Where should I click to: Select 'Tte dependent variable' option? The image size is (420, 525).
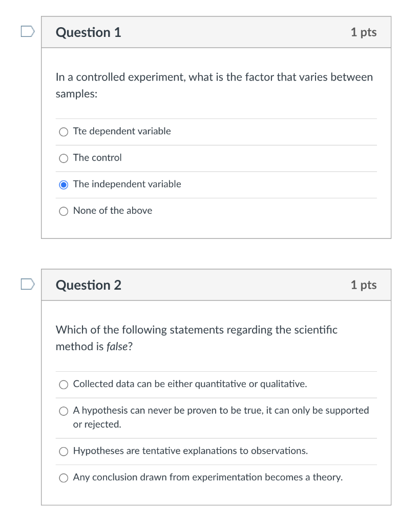tap(64, 132)
